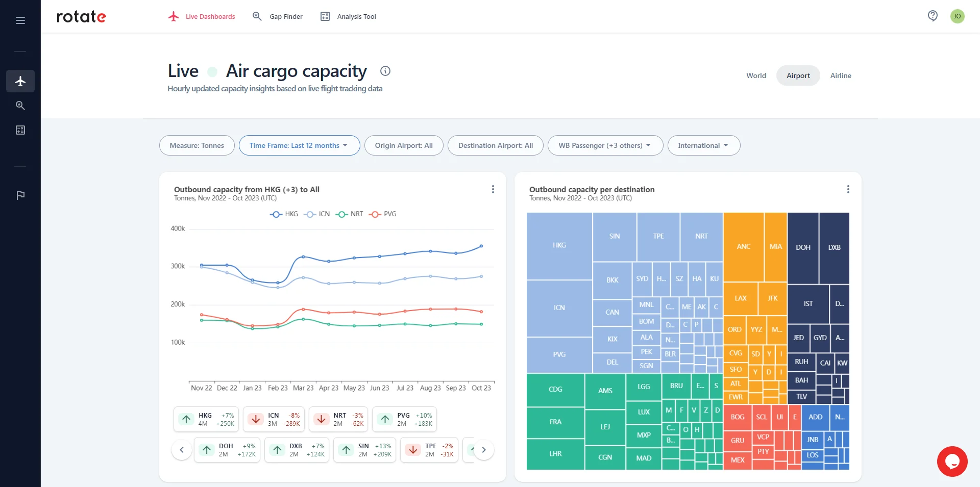Open Live Dashboards tab
This screenshot has height=487, width=980.
coord(202,16)
